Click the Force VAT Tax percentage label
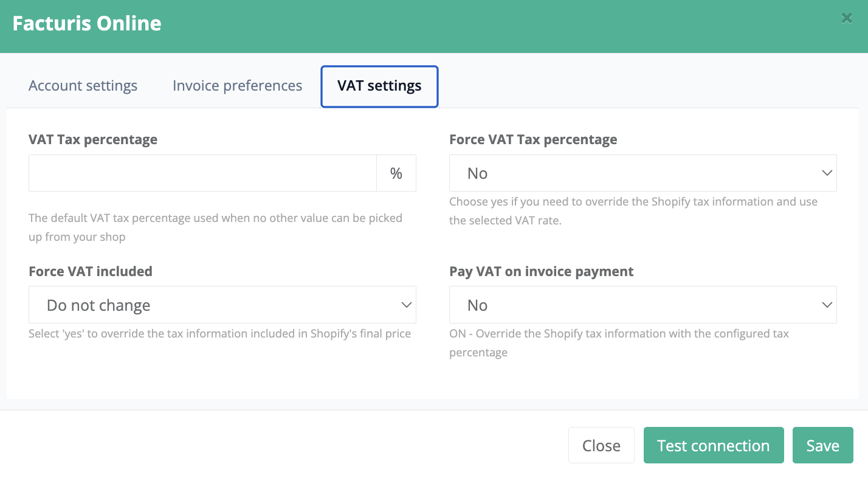 point(533,139)
